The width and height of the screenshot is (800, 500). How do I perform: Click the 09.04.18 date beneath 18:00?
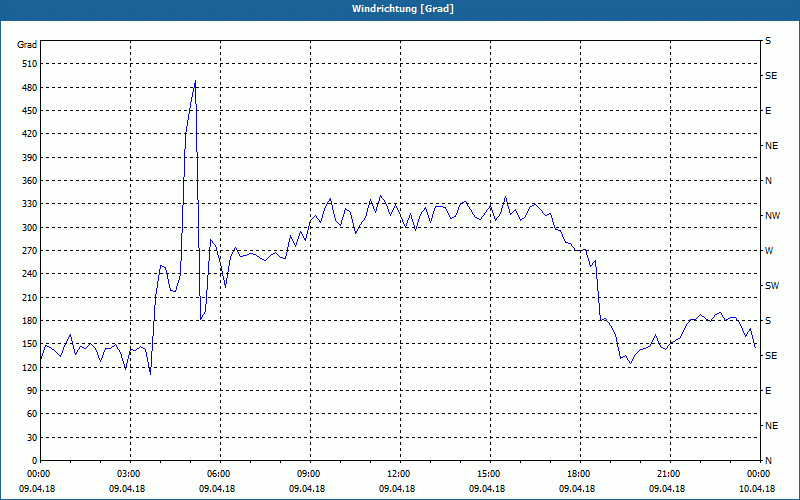577,489
